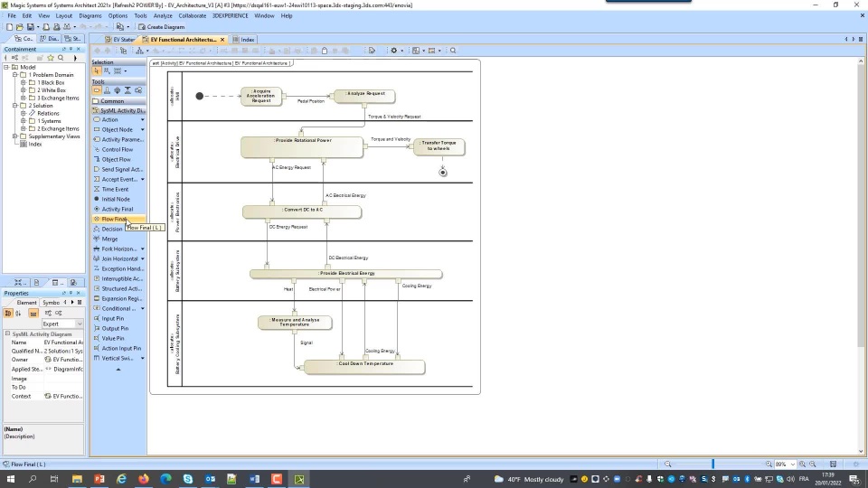Select the Decision tool

tap(111, 229)
